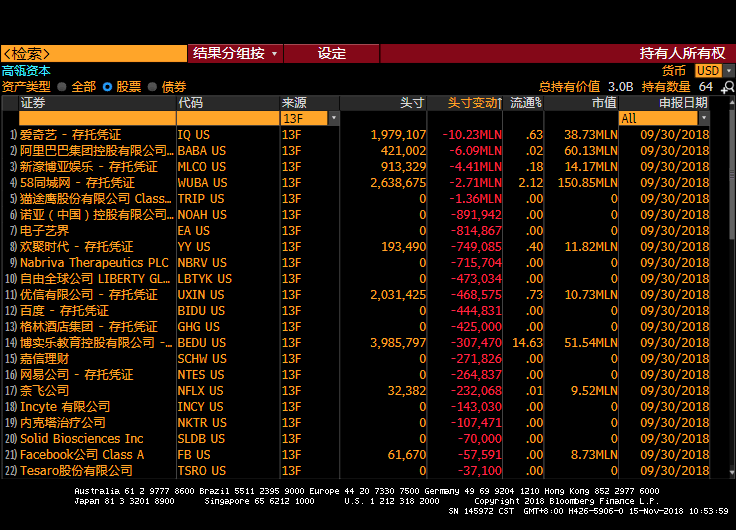Click float percentage 14.63

tap(528, 343)
